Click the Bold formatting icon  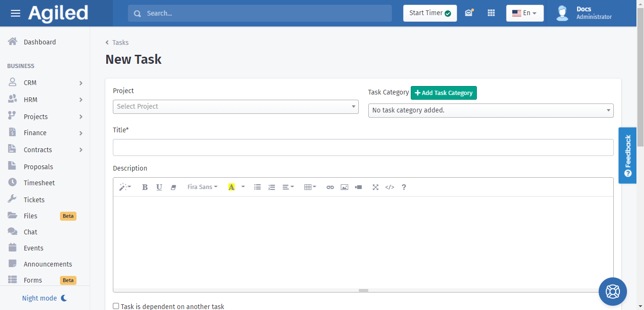[145, 187]
